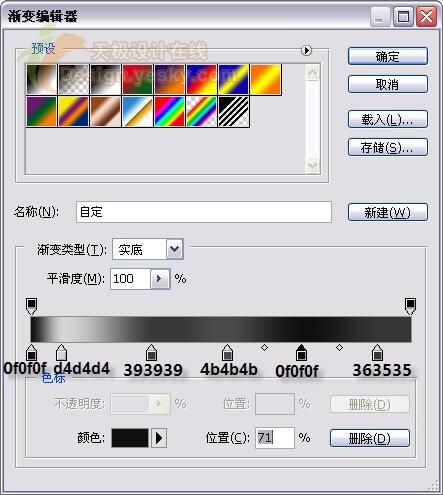This screenshot has width=443, height=495.
Task: Choose the chrome gradient preset
Action: pyautogui.click(x=137, y=112)
